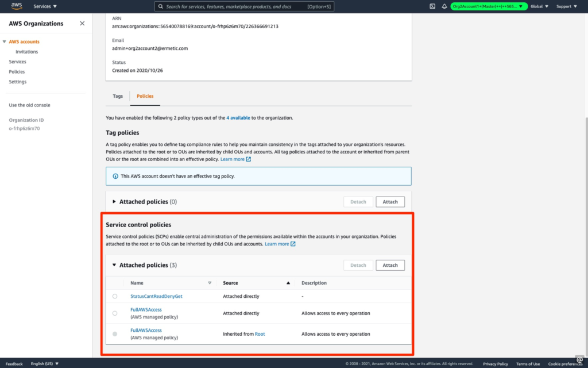Click external link icon after SCP Learn more

click(293, 244)
